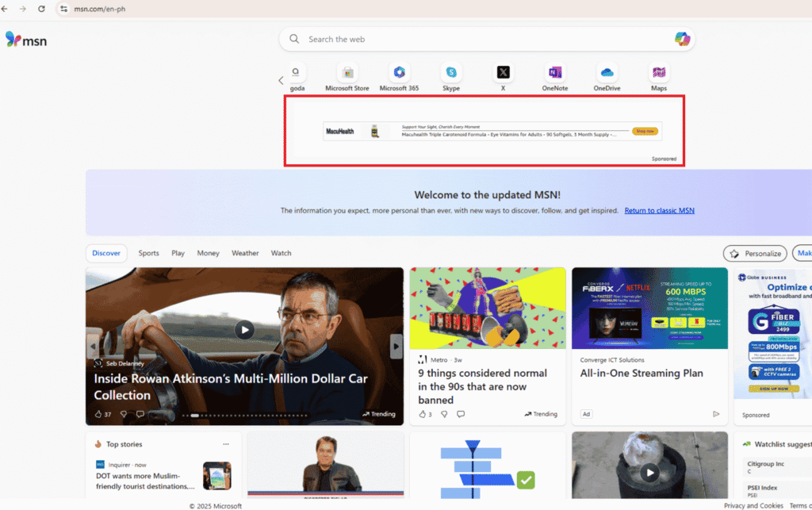Viewport: 812px width, 510px height.
Task: Open the Microsoft Store shortcut
Action: pos(347,72)
